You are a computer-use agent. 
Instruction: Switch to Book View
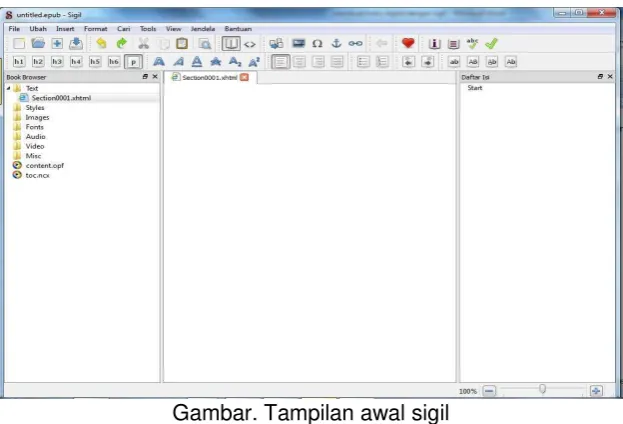click(230, 43)
